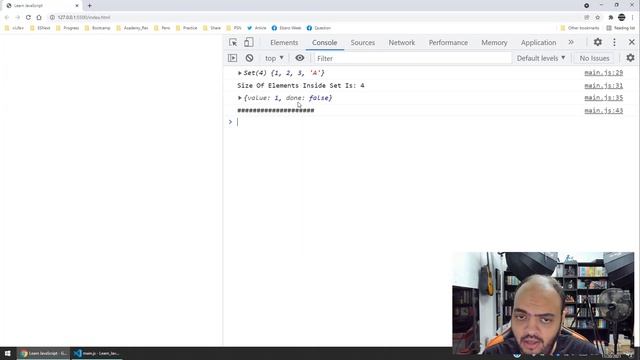
Task: Open the Practice bookmark folder
Action: pyautogui.click(x=187, y=28)
